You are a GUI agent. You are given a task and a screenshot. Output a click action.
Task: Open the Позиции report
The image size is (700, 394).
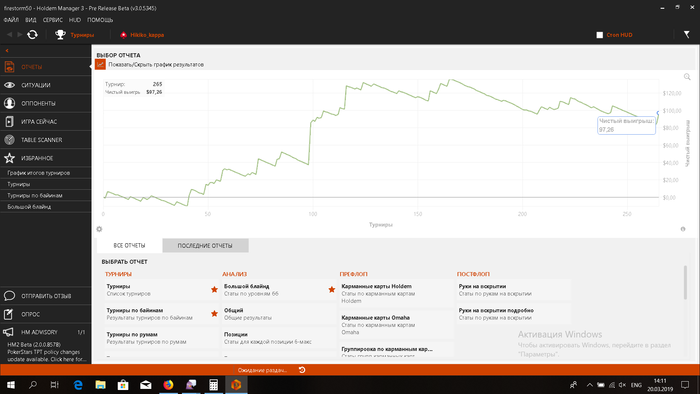(x=279, y=338)
